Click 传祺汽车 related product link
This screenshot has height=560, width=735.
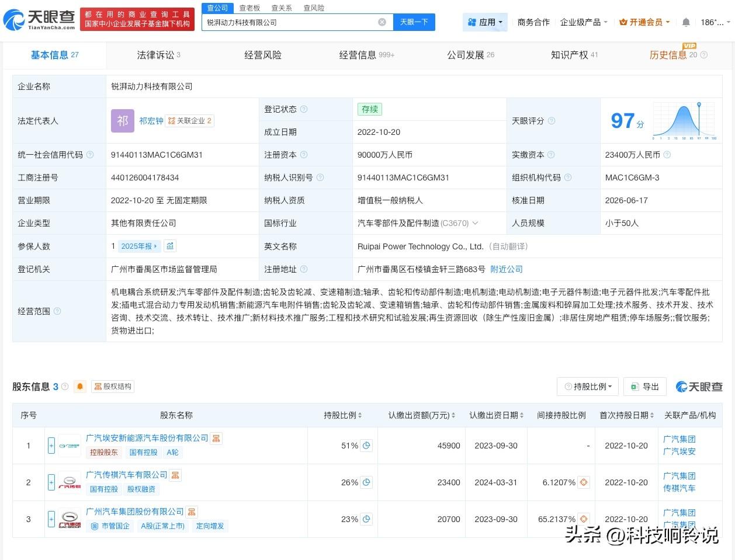[x=679, y=488]
